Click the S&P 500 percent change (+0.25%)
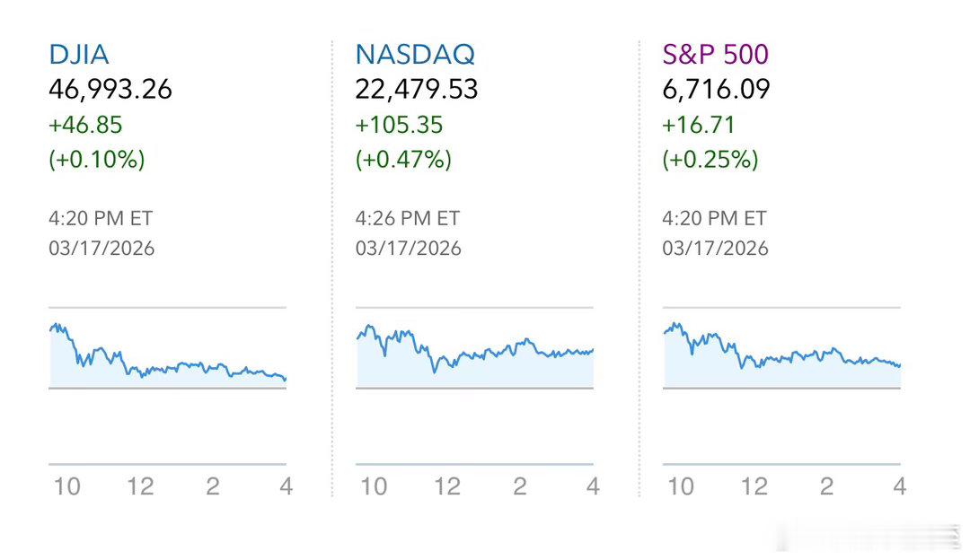 click(x=710, y=160)
